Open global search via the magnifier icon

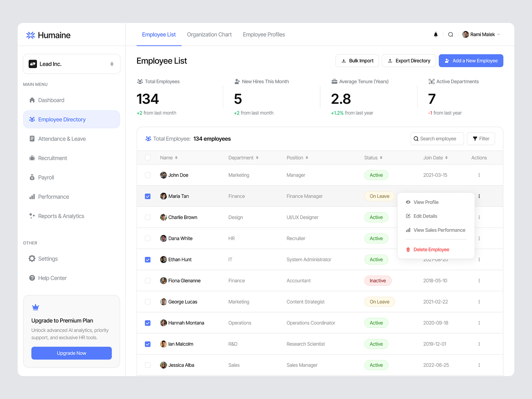click(451, 34)
